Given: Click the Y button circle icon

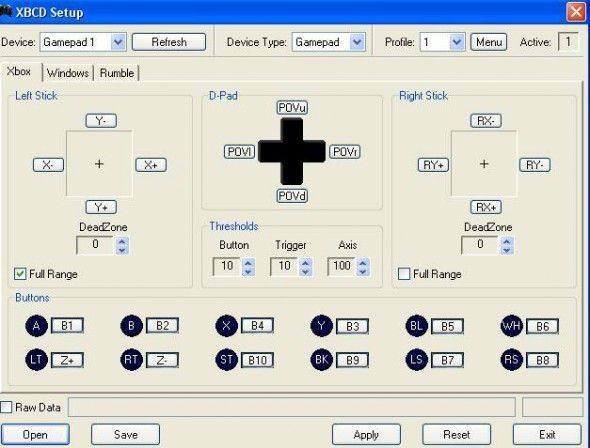Looking at the screenshot, I should [x=321, y=325].
